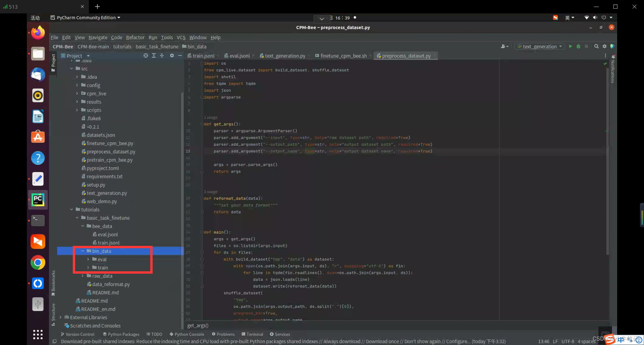Close the preprocess_dataset.py tab
This screenshot has height=345, width=644.
click(434, 56)
